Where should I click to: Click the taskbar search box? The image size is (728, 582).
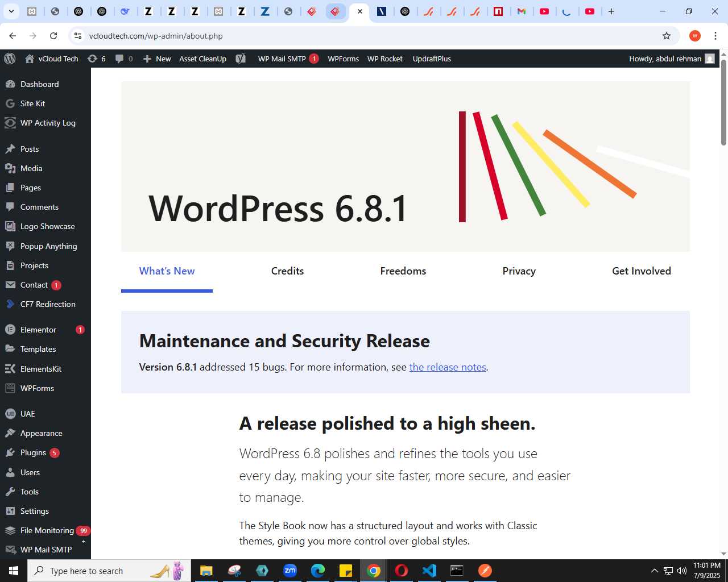pyautogui.click(x=108, y=571)
